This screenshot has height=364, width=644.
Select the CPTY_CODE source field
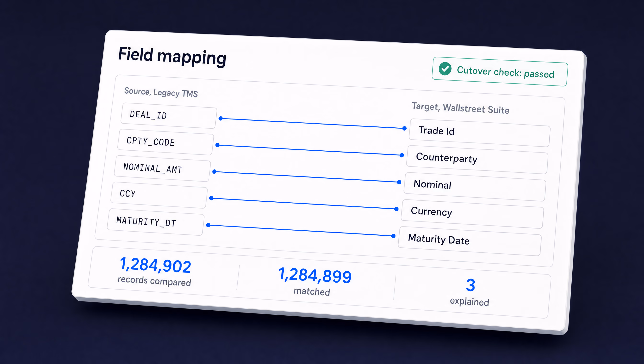pos(166,142)
